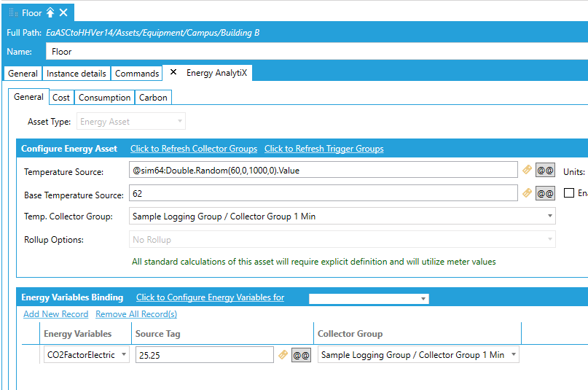Open the CO2FactorElectric energy variable dropdown

[x=86, y=354]
